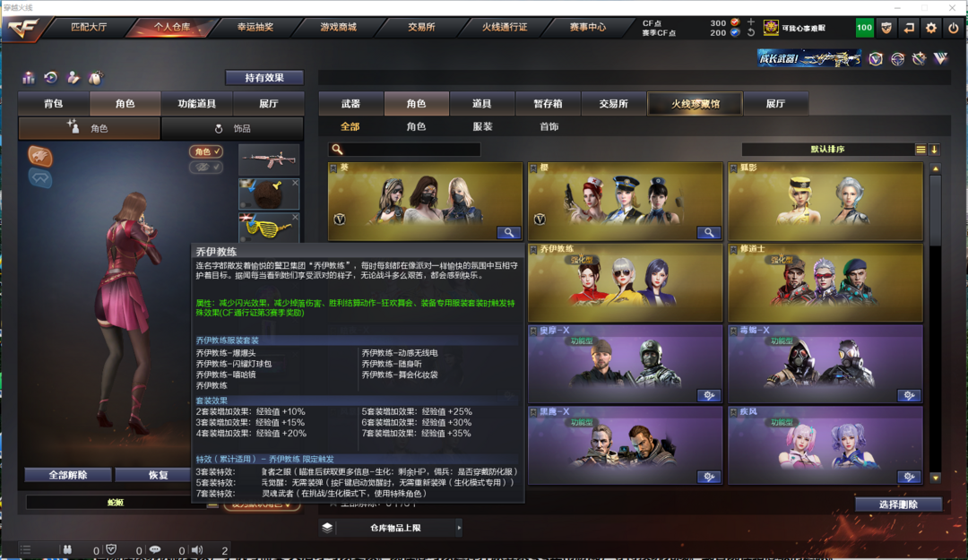This screenshot has height=560, width=968.
Task: Open the 默认排序 sort dropdown
Action: coord(827,150)
